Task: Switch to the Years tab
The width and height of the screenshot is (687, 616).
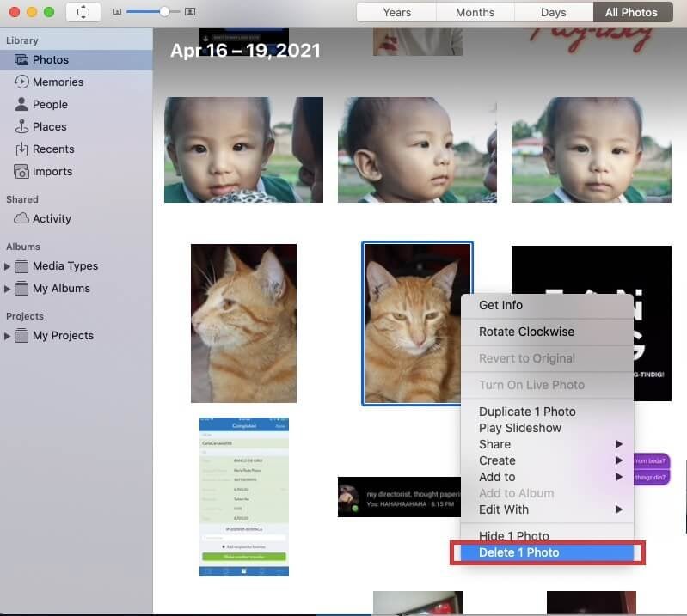Action: pyautogui.click(x=397, y=12)
